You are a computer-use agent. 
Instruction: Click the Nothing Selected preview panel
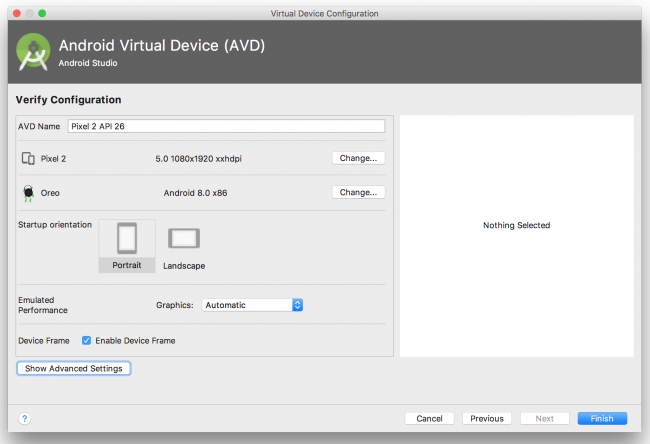[x=516, y=235]
